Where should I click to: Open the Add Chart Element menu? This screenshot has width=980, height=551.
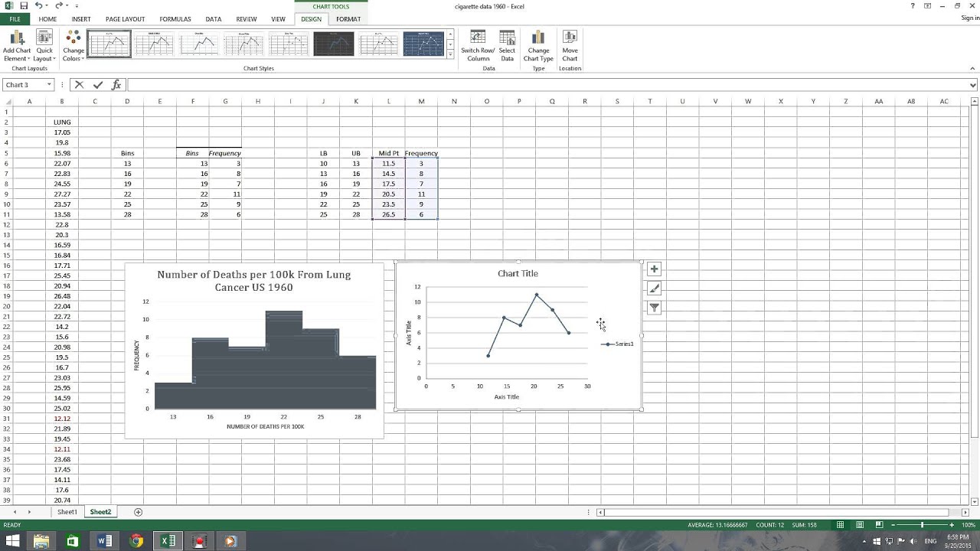17,46
